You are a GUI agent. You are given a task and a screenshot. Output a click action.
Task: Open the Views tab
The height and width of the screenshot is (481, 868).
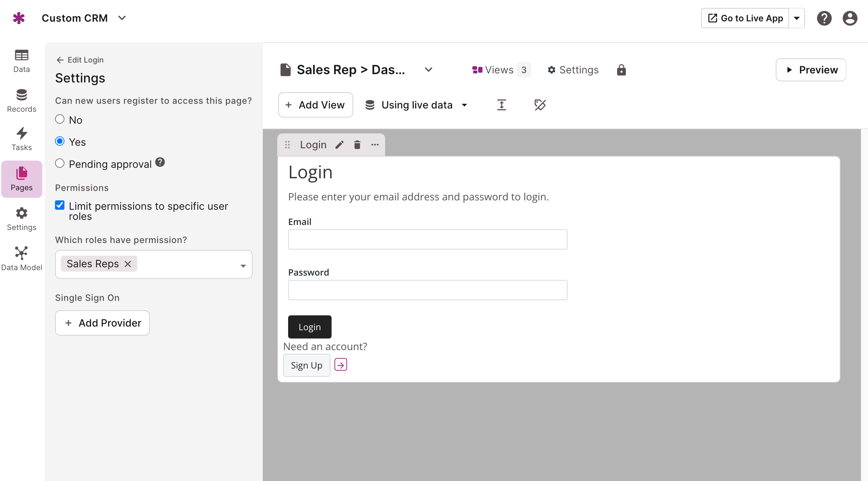coord(501,70)
